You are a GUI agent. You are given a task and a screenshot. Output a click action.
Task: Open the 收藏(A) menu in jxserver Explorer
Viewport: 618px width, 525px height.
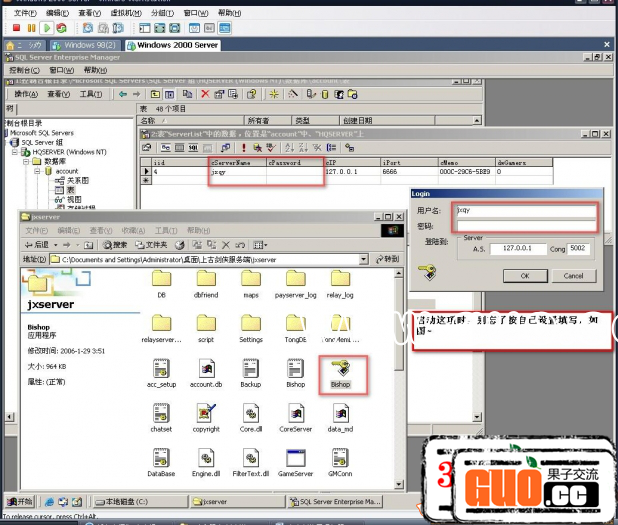pyautogui.click(x=133, y=230)
